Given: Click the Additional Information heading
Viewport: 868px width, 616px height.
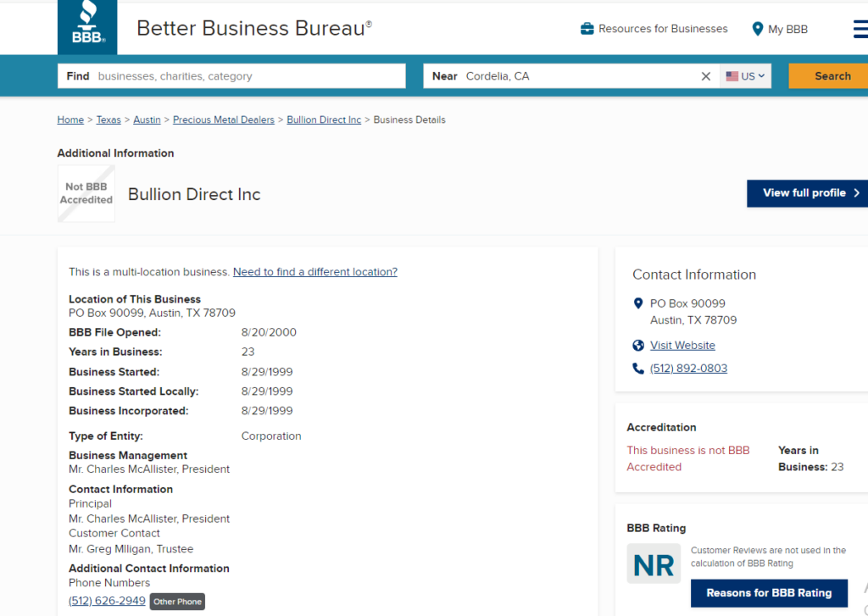Looking at the screenshot, I should [115, 153].
